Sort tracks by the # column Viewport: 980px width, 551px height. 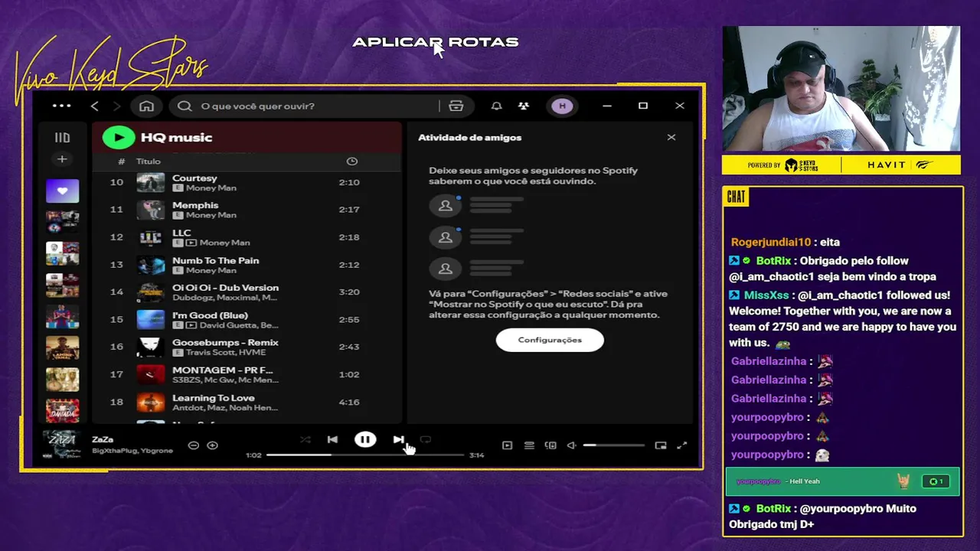121,161
